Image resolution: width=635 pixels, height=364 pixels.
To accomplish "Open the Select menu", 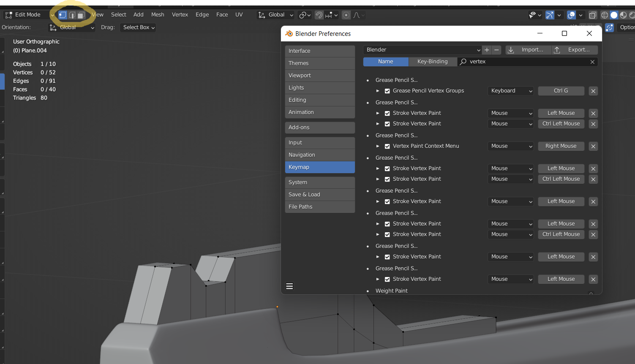I will coord(119,15).
